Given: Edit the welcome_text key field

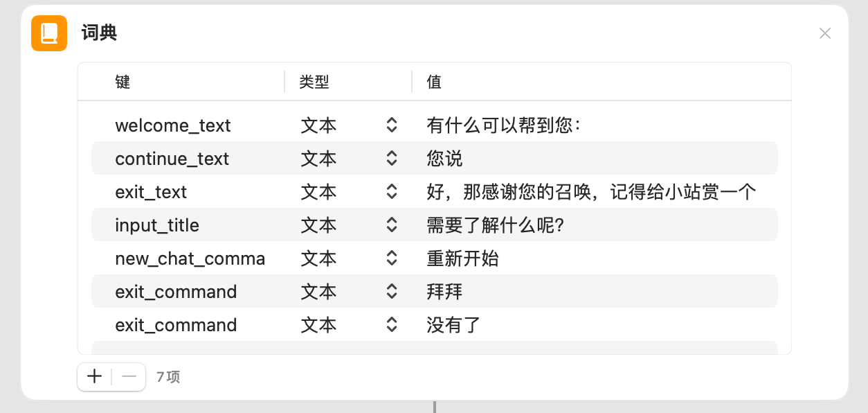Looking at the screenshot, I should click(173, 125).
